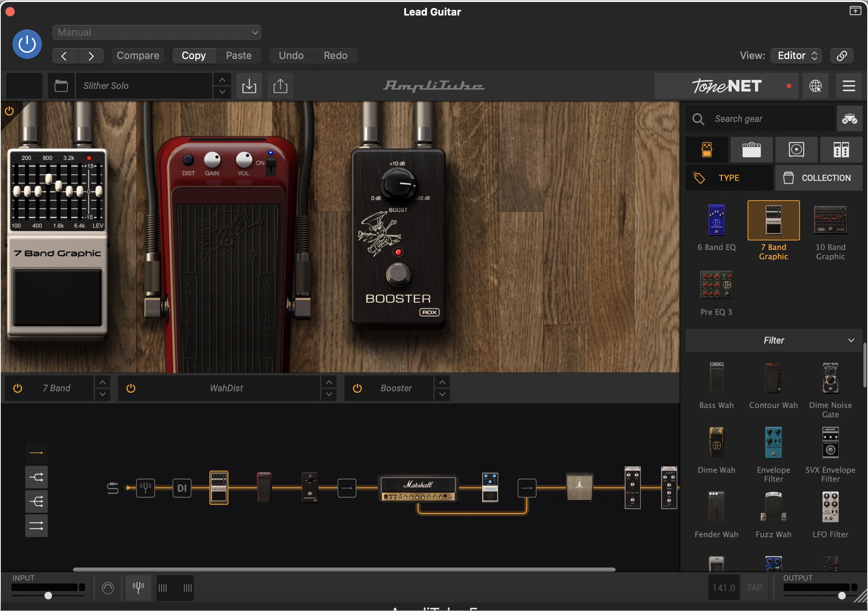Open ToneNET panel
This screenshot has width=868, height=611.
click(726, 86)
